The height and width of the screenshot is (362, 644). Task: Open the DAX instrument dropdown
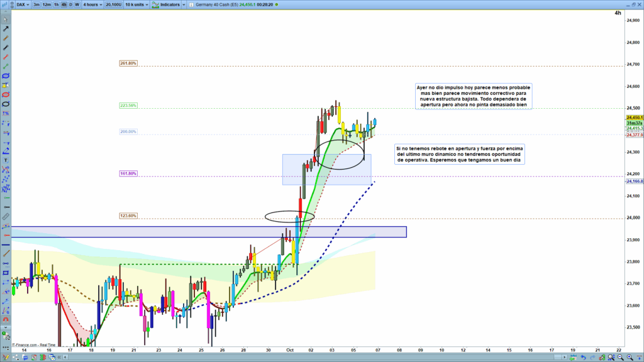tap(23, 4)
